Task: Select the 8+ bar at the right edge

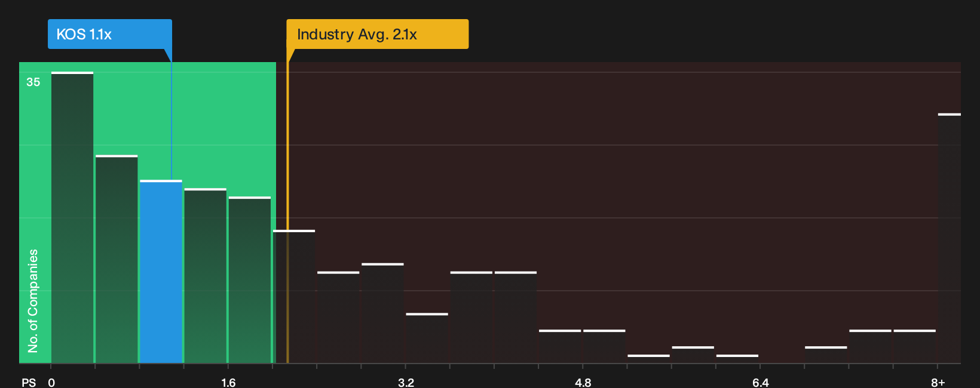Action: (x=949, y=238)
